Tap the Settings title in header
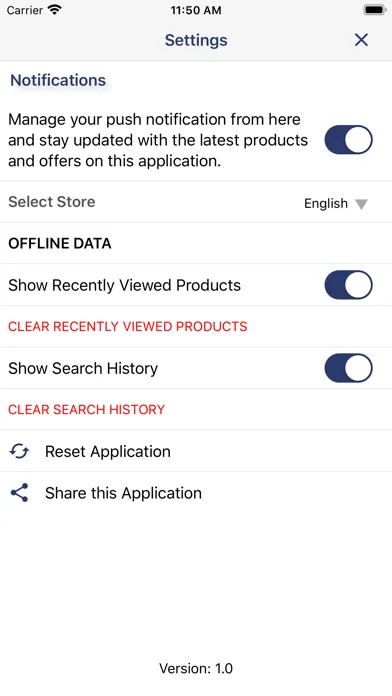Viewport: 392px width, 696px height. click(x=196, y=40)
